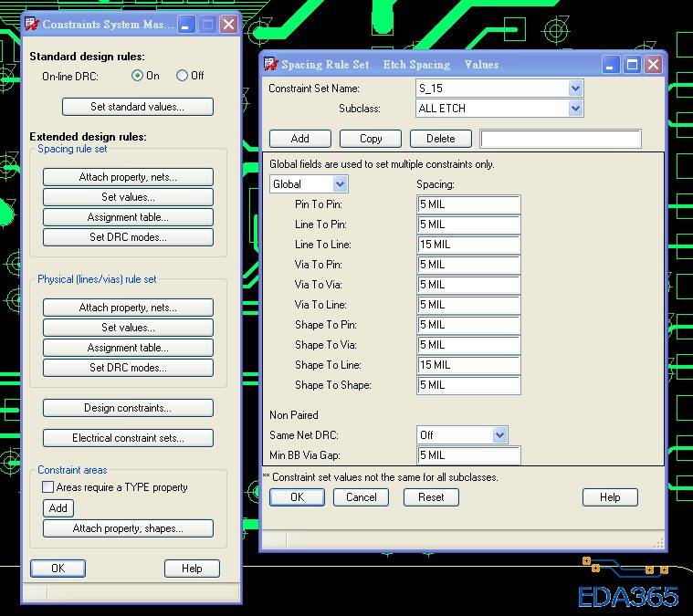The height and width of the screenshot is (616, 693).
Task: Maximize the Spacing Rule Set window
Action: point(632,65)
